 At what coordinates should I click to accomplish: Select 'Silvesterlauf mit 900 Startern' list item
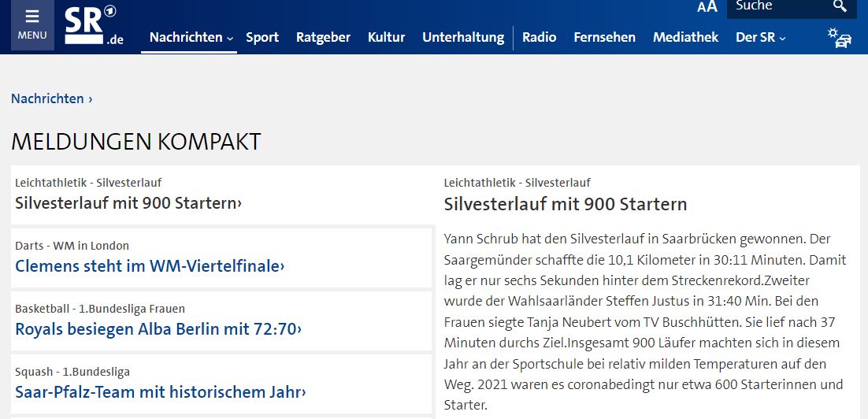221,195
